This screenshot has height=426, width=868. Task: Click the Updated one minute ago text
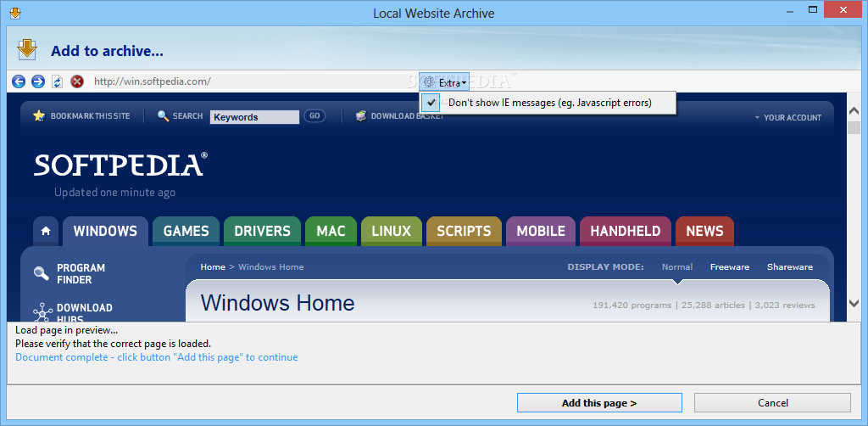pyautogui.click(x=114, y=193)
